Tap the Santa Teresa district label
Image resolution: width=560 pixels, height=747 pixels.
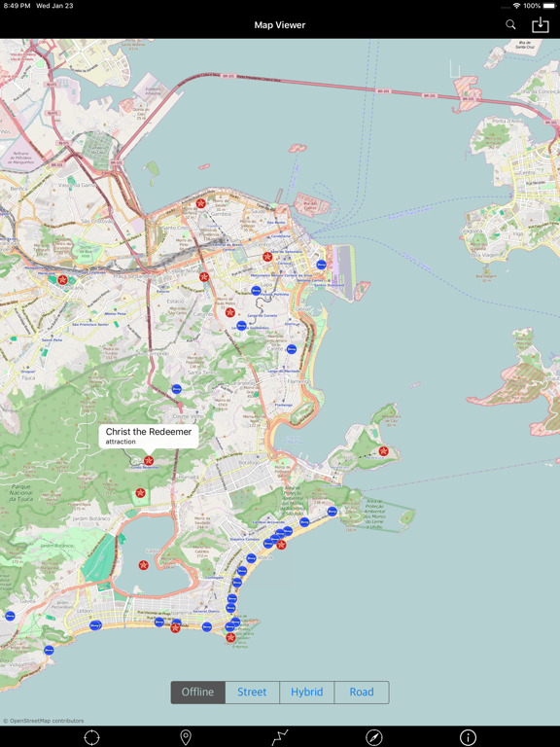(203, 373)
